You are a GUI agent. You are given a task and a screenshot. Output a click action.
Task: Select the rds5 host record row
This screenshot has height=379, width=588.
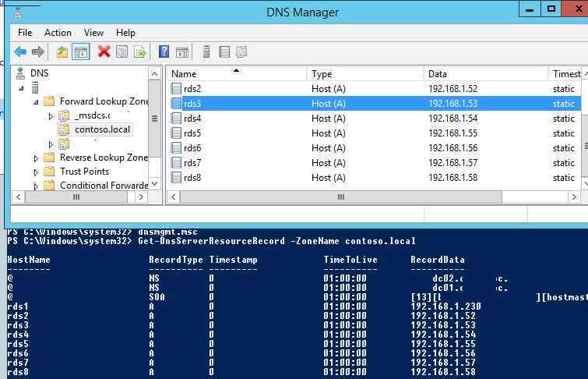[374, 133]
